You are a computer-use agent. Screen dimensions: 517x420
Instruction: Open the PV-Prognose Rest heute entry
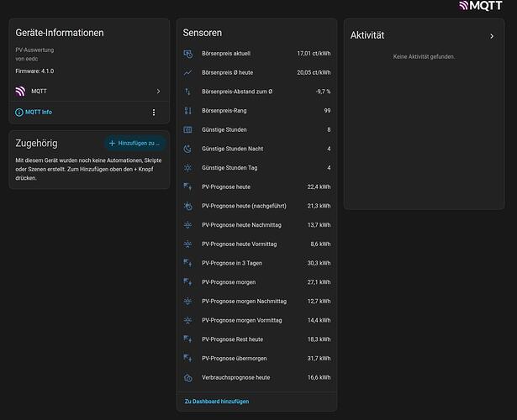pos(256,339)
